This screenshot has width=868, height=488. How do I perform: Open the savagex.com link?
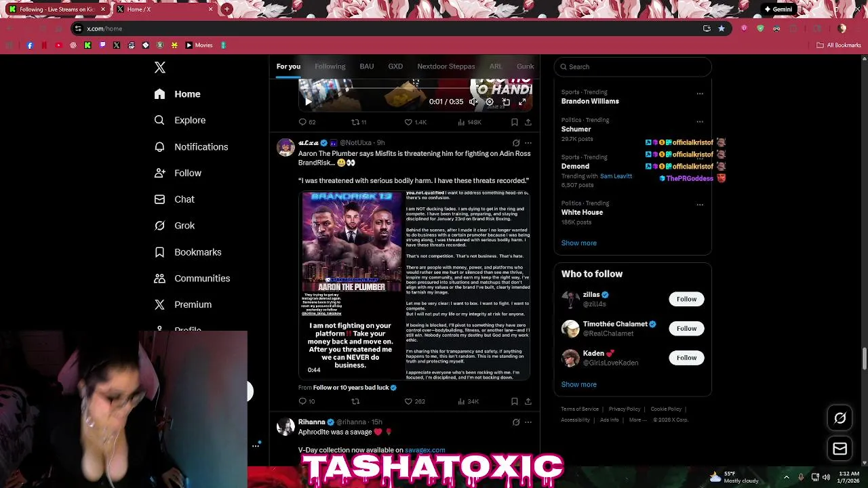tap(425, 450)
